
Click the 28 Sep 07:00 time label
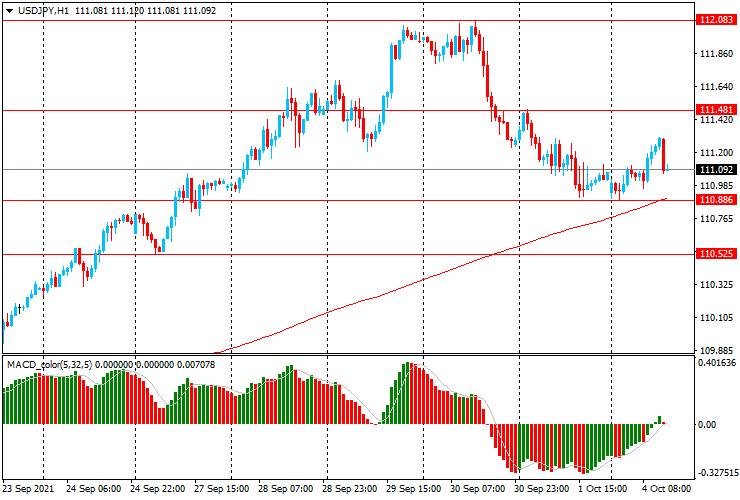(286, 489)
